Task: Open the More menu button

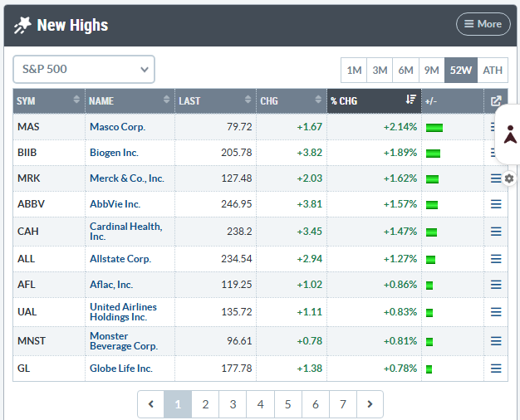Action: pyautogui.click(x=483, y=24)
